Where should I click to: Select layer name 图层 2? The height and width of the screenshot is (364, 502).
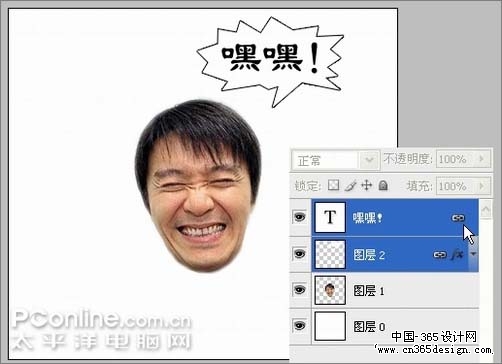[369, 255]
